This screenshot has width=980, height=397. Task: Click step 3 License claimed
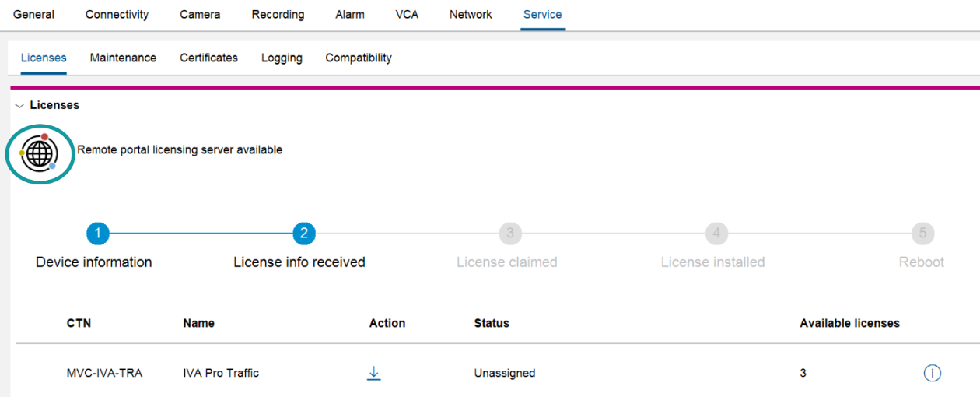click(509, 234)
